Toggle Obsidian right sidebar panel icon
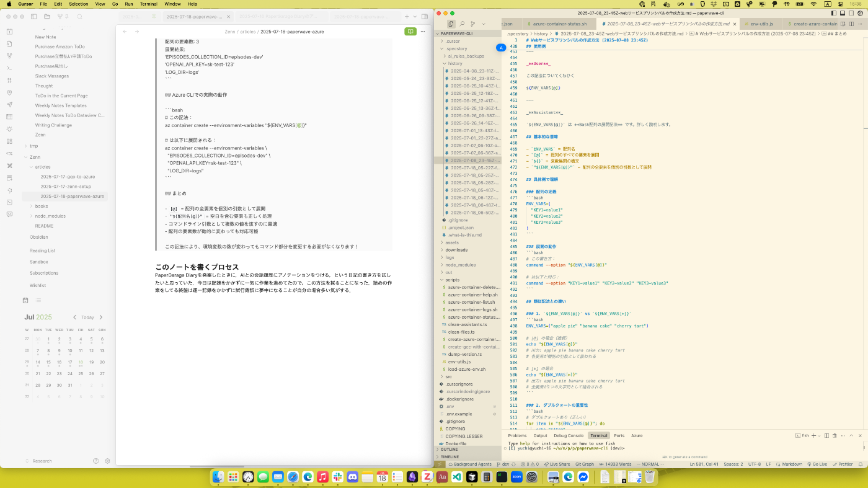Viewport: 868px width, 488px height. [x=425, y=17]
